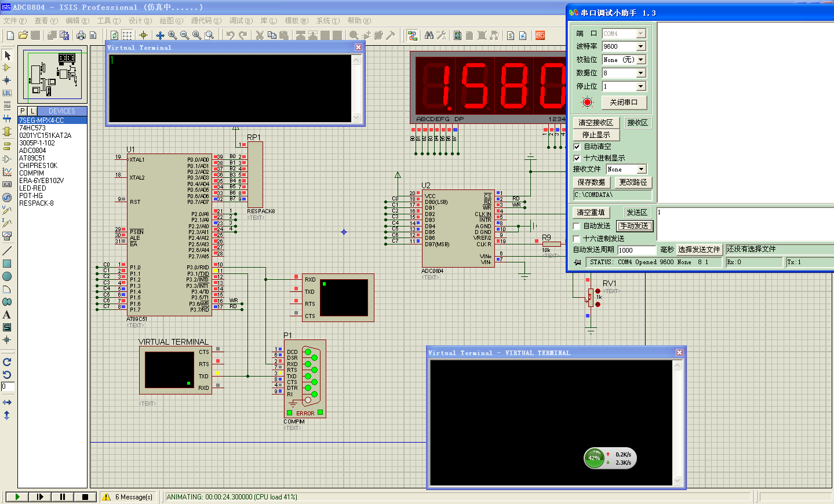
Task: Click the Zoom to Area icon
Action: (209, 35)
